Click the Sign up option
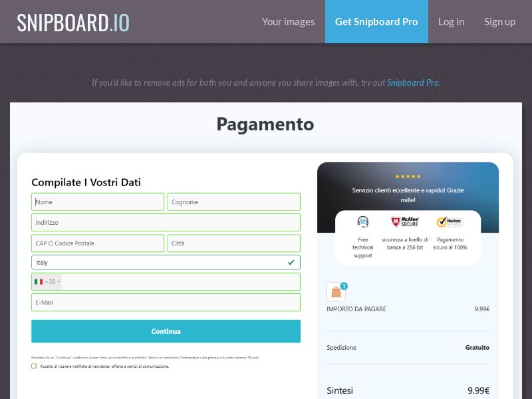532x399 pixels. pyautogui.click(x=499, y=21)
